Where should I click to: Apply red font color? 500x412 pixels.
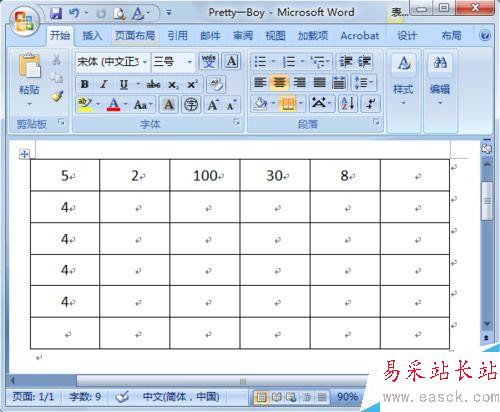pos(113,105)
